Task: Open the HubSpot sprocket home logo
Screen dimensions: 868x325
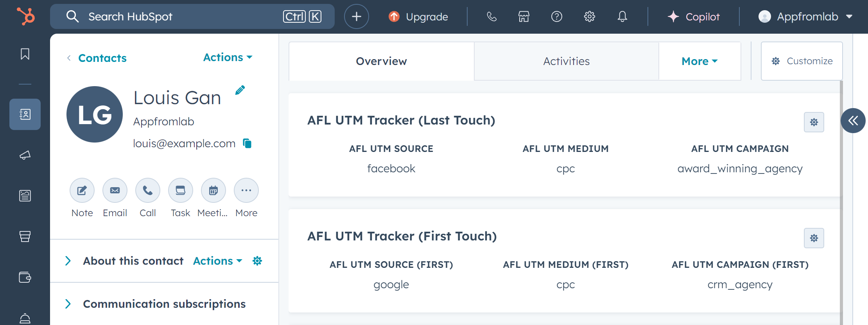Action: pos(26,16)
